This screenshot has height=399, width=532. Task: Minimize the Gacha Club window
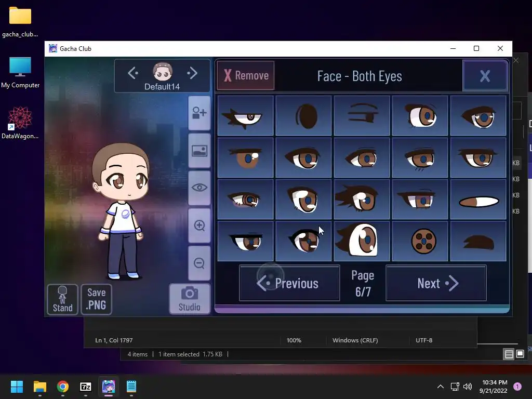coord(453,48)
